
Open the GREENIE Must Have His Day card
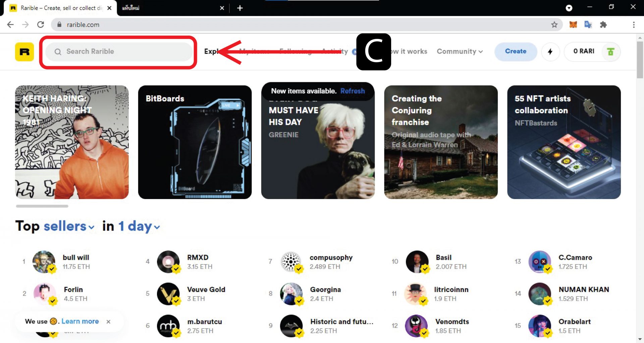tap(318, 142)
